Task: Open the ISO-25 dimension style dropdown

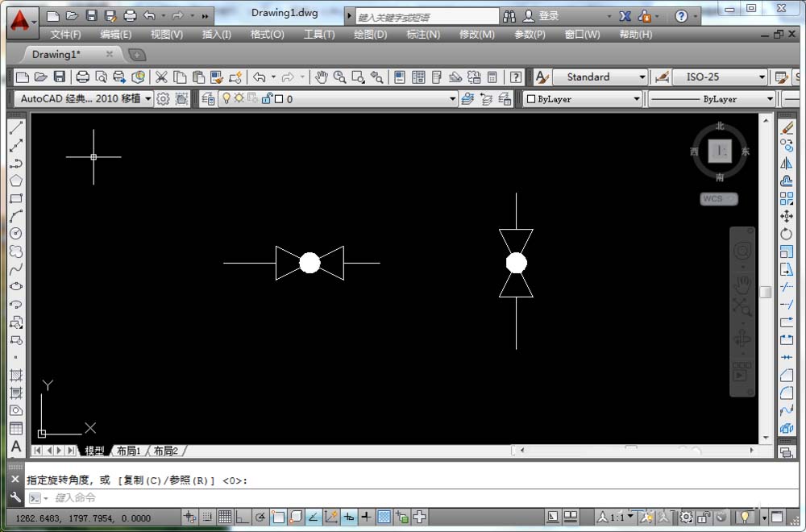Action: pos(762,77)
